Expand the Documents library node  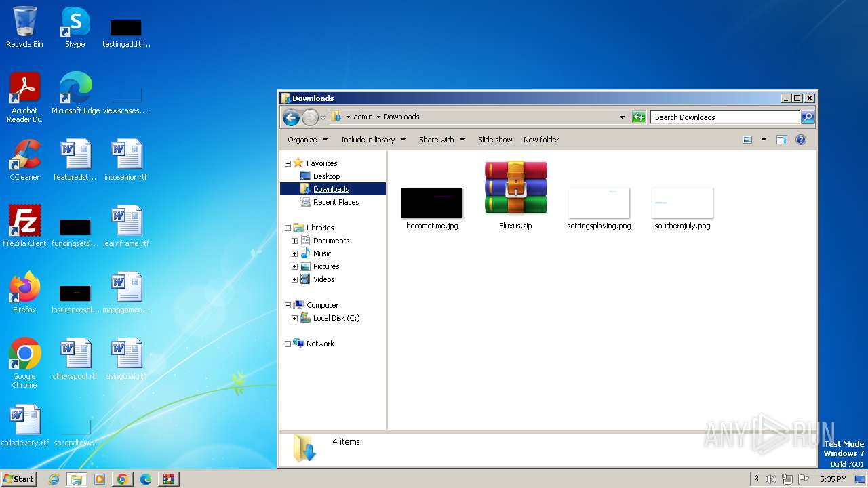(x=294, y=241)
